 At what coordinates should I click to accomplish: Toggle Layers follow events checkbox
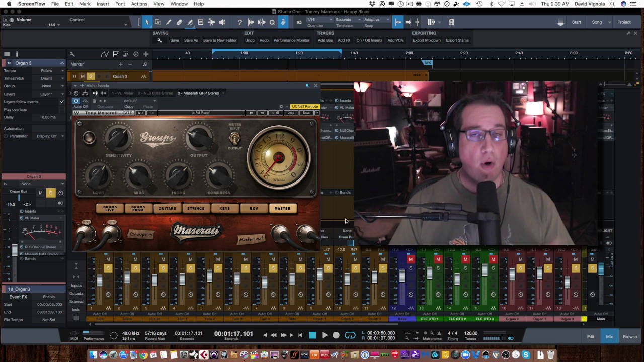click(62, 102)
